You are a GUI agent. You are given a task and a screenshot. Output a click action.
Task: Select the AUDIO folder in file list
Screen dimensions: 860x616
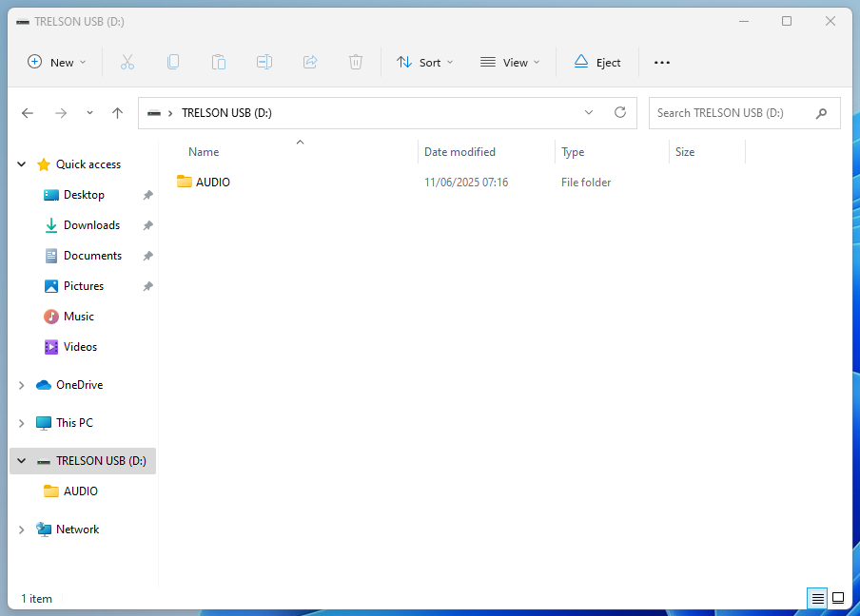[x=204, y=182]
